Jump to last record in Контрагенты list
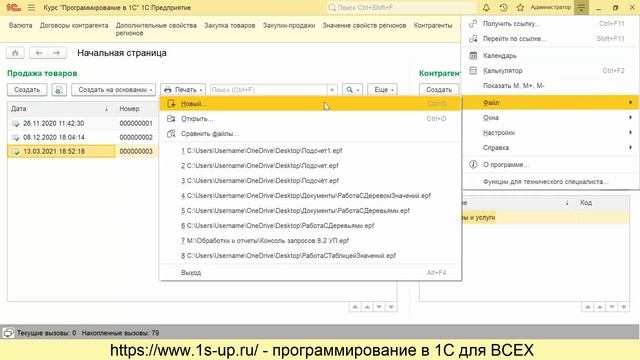Viewport: 640px width, 360px height. [x=623, y=307]
